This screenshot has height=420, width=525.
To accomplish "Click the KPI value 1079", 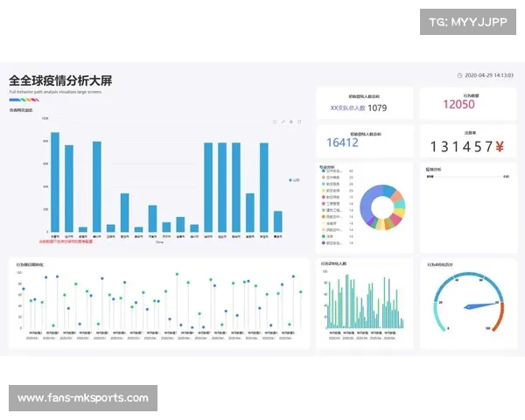I will pos(377,108).
